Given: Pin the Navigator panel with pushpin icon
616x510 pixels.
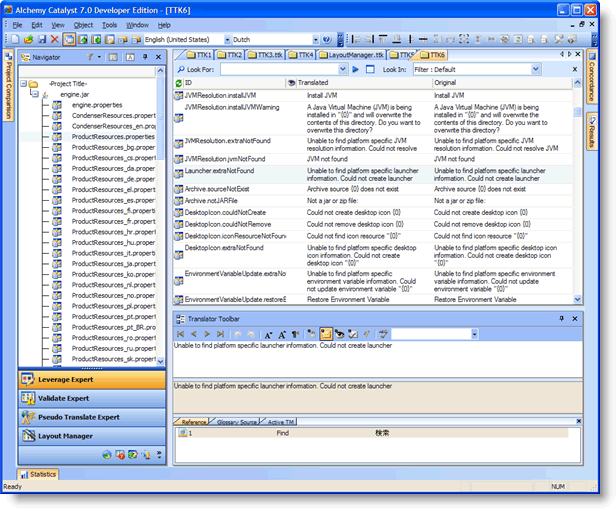Looking at the screenshot, I should coord(145,57).
